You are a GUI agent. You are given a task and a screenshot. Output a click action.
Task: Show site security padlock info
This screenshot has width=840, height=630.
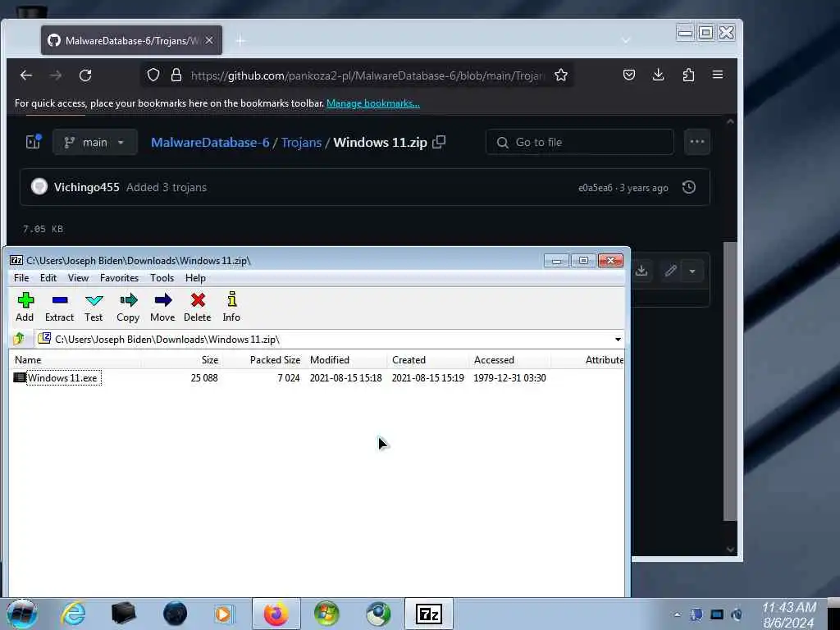tap(176, 75)
